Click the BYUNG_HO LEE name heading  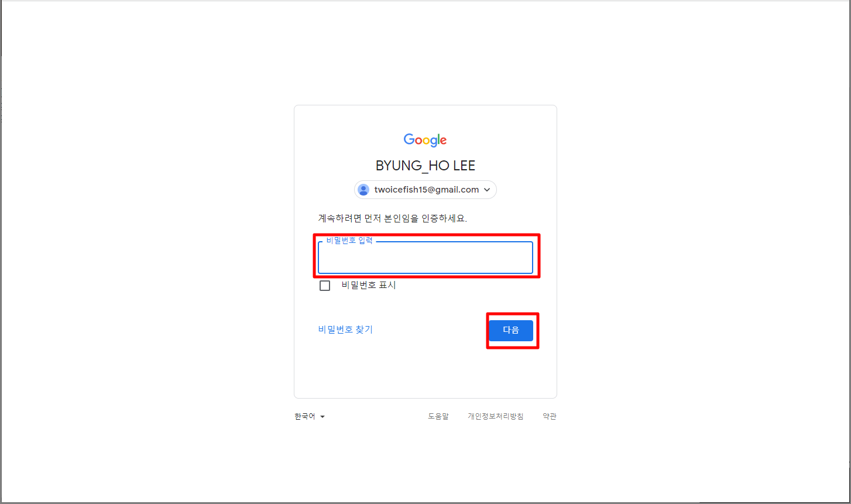426,166
